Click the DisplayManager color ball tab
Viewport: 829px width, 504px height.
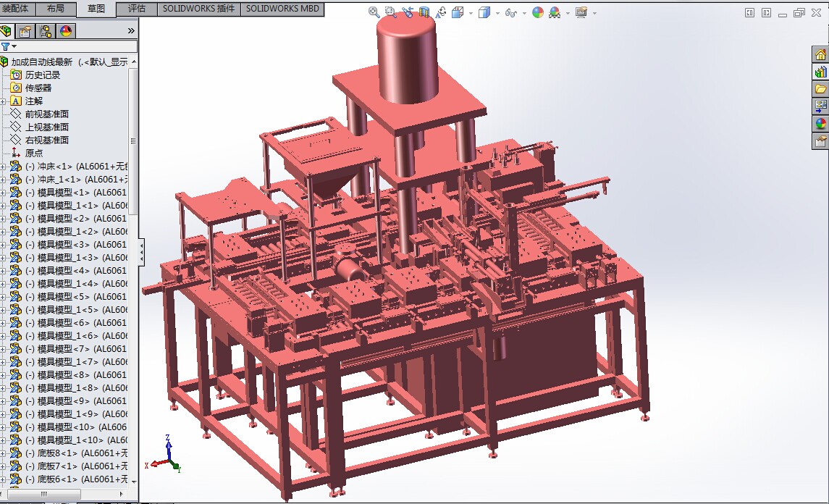pyautogui.click(x=66, y=30)
